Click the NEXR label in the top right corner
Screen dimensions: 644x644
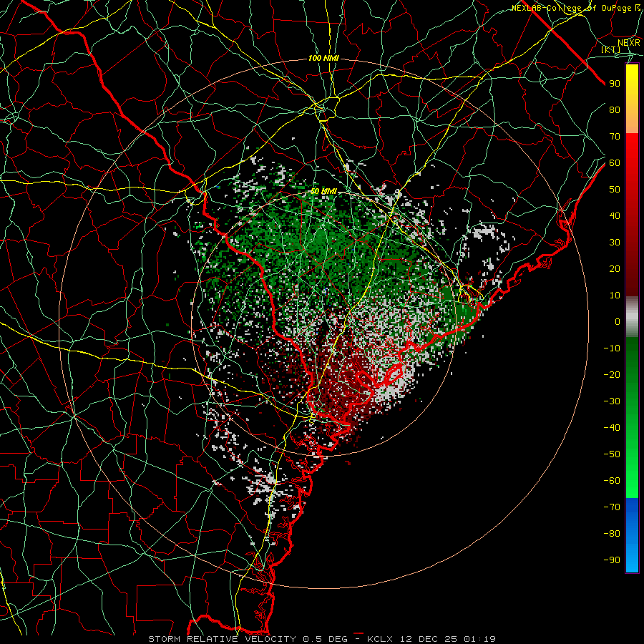coord(629,43)
